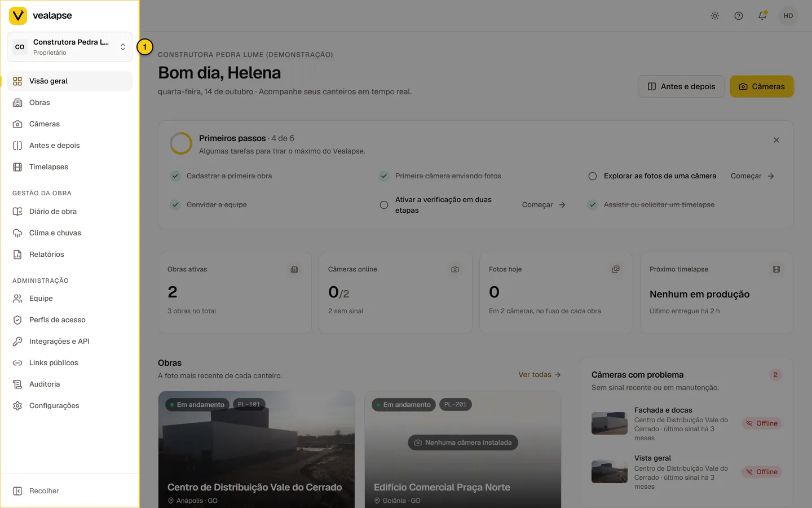Open Integrações e API
The image size is (812, 508).
pos(69,341)
